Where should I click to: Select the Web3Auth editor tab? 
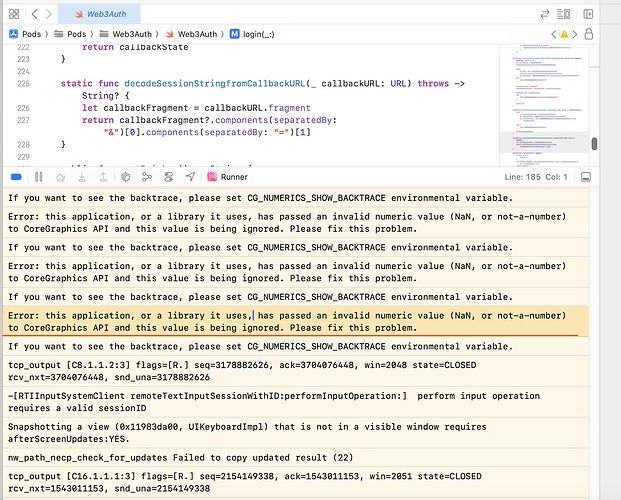coord(99,14)
